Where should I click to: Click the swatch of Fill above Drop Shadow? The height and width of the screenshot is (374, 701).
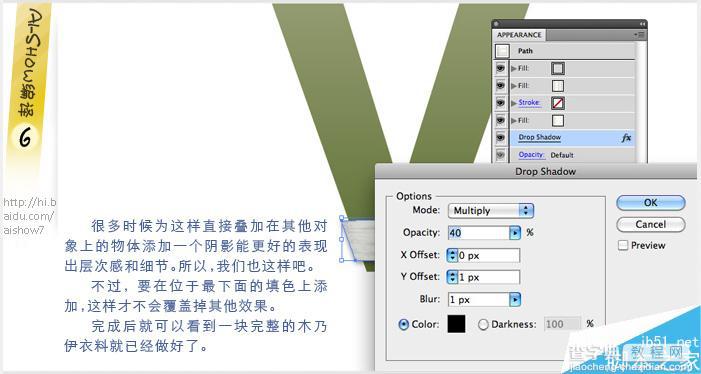[558, 121]
